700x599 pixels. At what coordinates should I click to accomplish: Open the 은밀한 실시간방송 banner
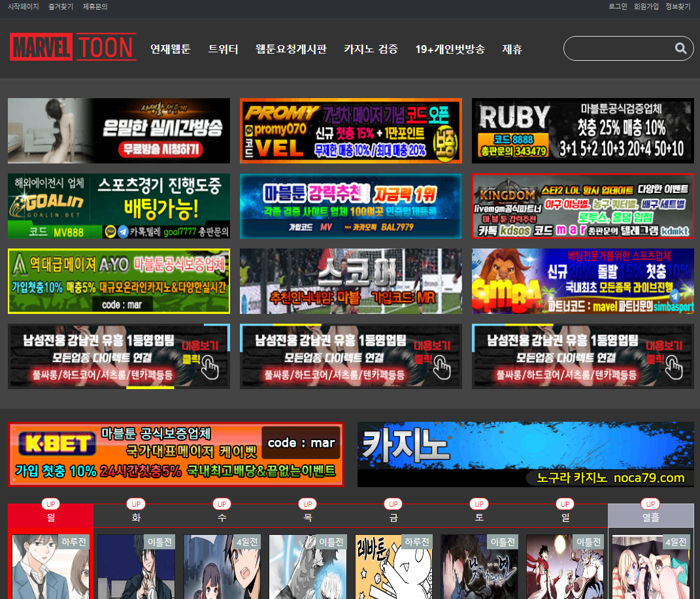pos(119,130)
